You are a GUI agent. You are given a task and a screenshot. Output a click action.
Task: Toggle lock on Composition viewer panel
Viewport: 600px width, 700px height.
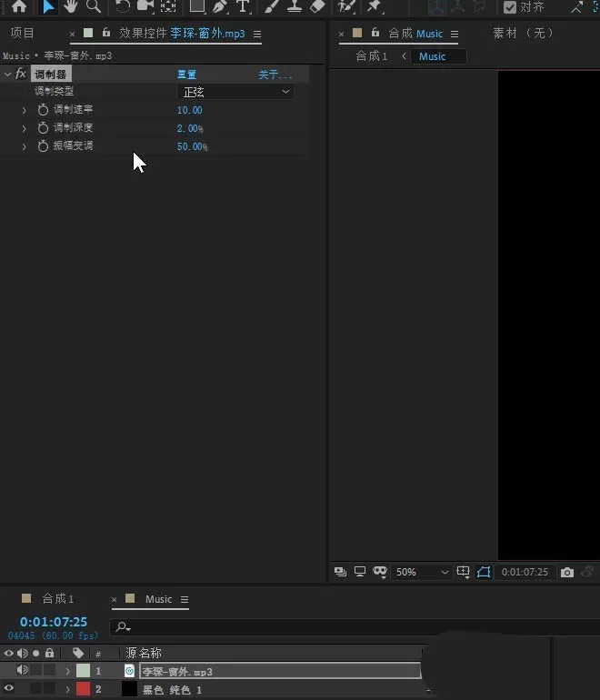tap(375, 33)
